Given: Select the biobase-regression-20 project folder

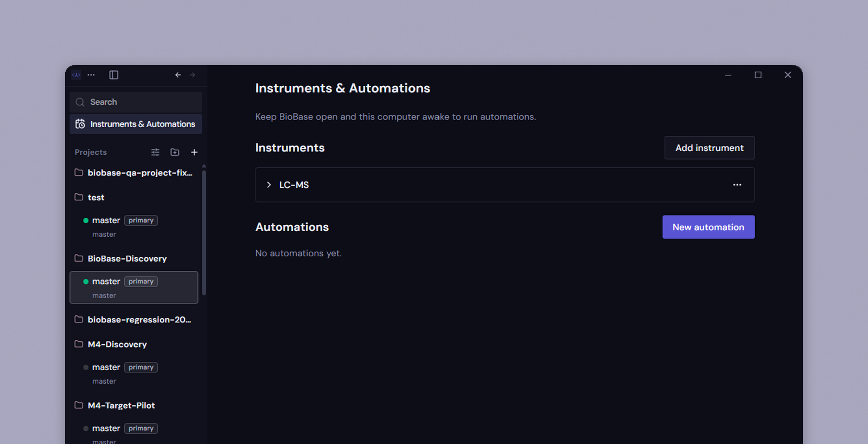Looking at the screenshot, I should coord(134,320).
